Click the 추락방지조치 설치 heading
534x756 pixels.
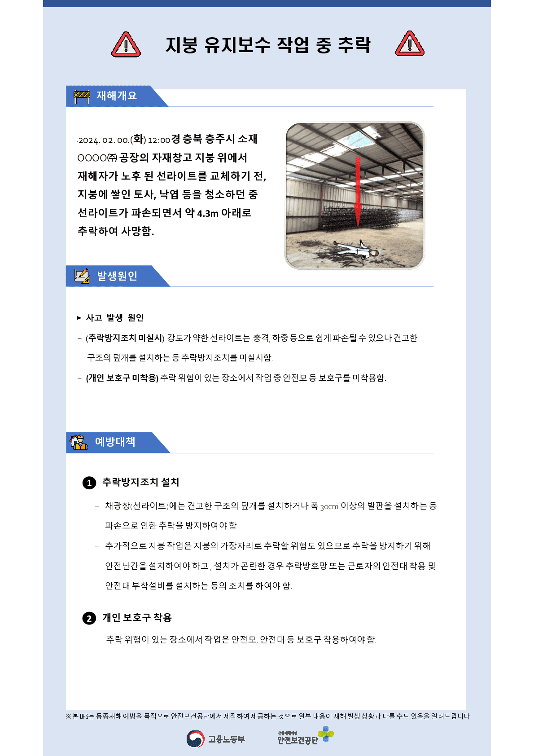(140, 482)
